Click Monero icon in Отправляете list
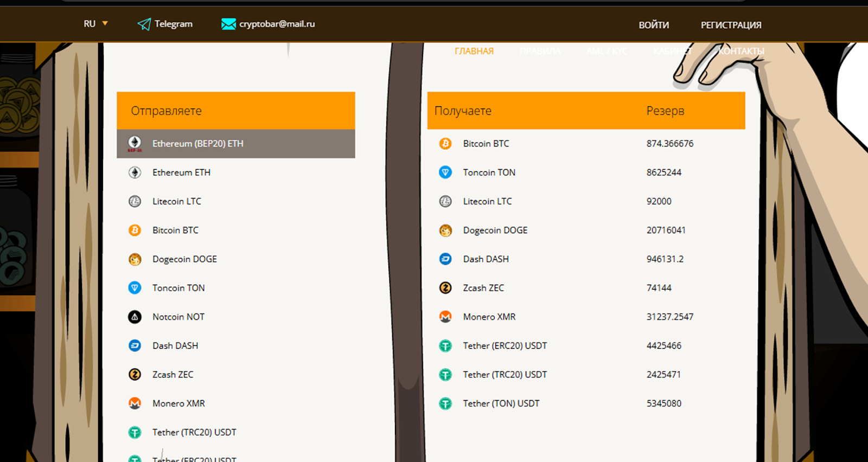Viewport: 868px width, 462px height. point(135,403)
